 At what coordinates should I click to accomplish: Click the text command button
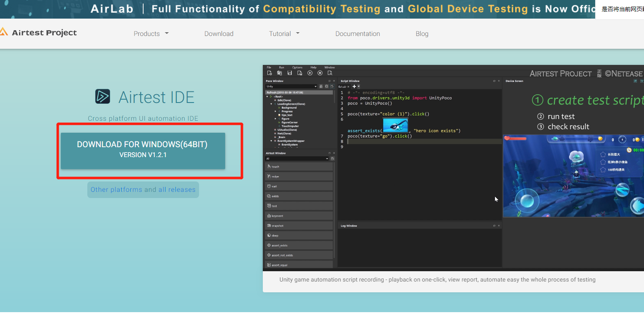tap(299, 206)
